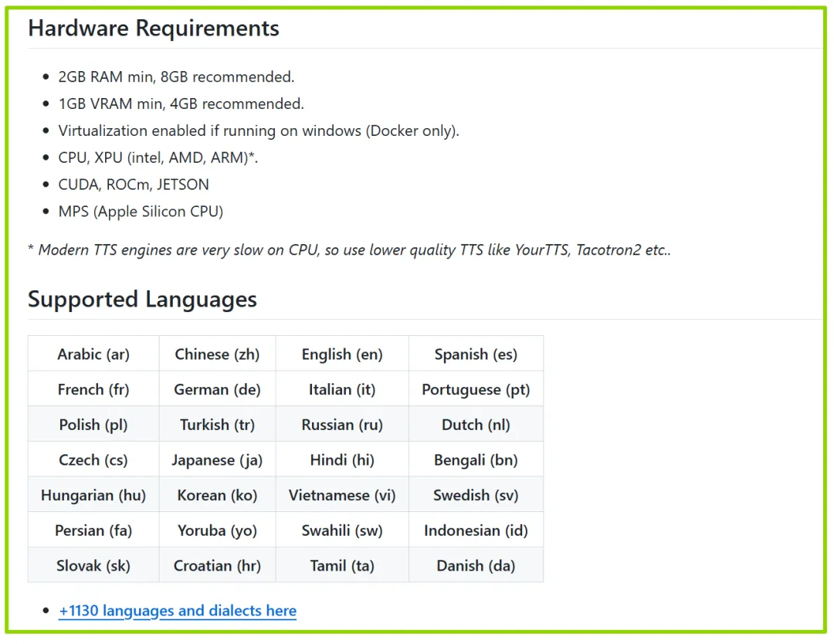Click the Yoruba (yo) cell
834x644 pixels.
[x=217, y=530]
